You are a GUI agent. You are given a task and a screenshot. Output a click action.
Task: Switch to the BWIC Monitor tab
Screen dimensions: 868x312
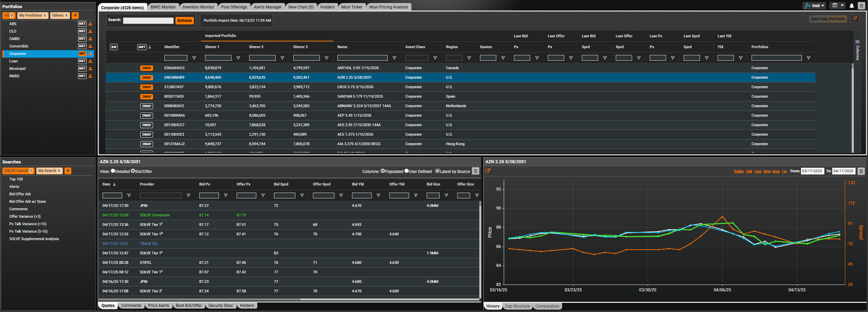(163, 7)
